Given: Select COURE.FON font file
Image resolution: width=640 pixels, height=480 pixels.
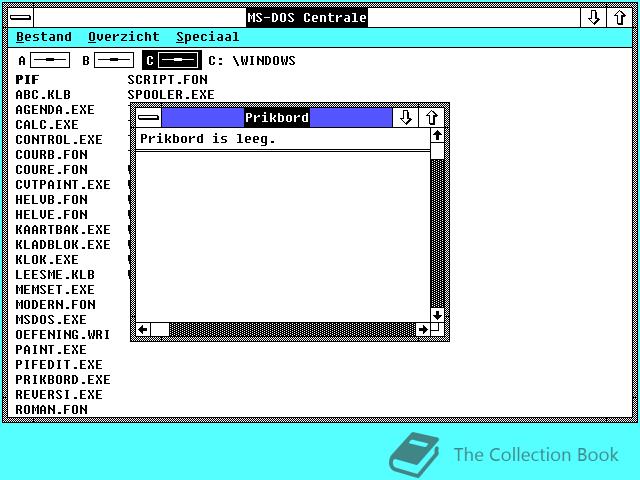Looking at the screenshot, I should (x=51, y=170).
